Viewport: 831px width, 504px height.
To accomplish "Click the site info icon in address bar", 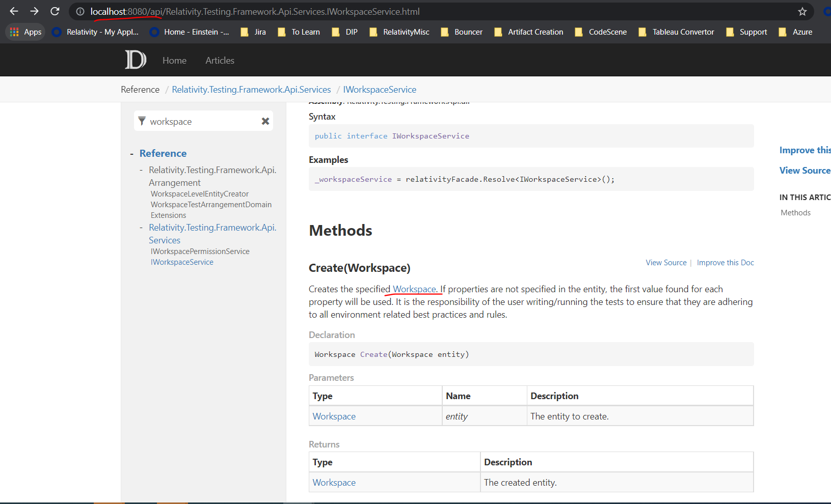I will (x=80, y=11).
